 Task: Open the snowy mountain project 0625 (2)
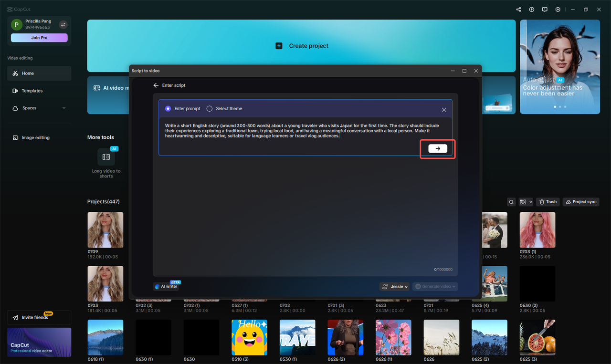[489, 337]
